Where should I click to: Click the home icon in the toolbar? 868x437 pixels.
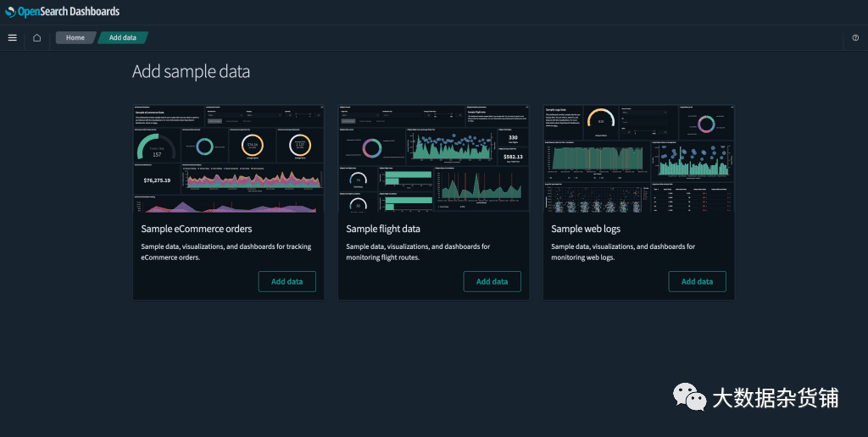36,37
